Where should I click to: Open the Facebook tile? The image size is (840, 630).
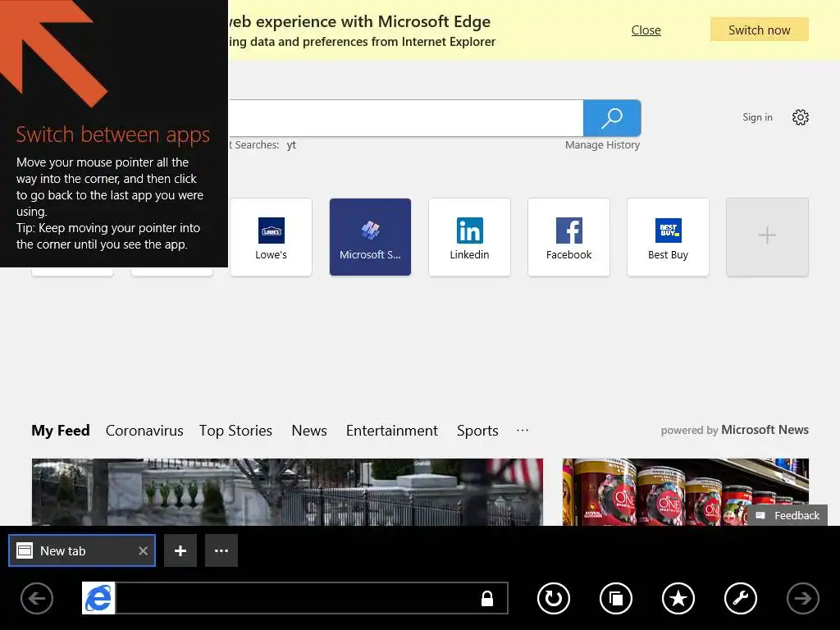(x=569, y=237)
